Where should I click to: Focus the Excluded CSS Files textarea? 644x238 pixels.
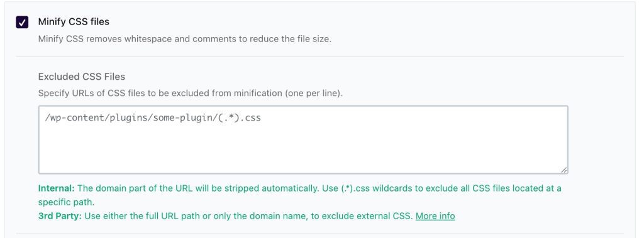303,140
